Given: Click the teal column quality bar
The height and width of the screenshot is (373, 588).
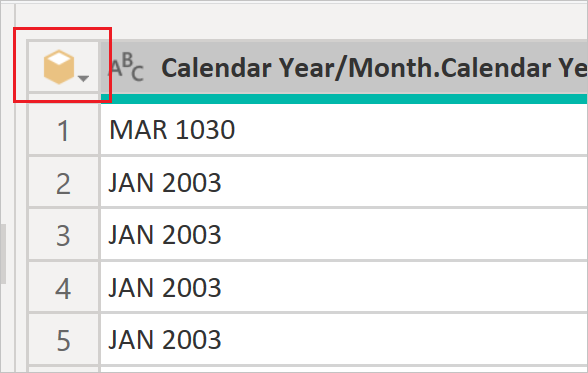Looking at the screenshot, I should [344, 99].
